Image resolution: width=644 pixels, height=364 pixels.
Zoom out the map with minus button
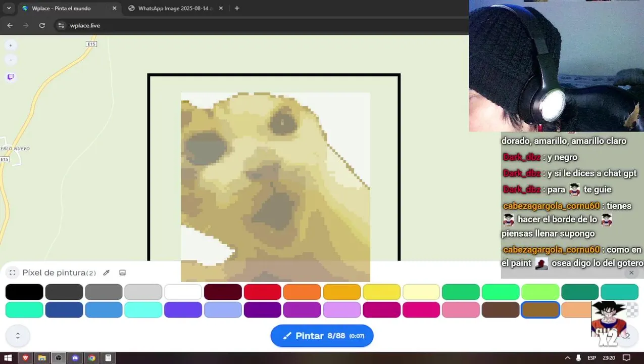11,60
